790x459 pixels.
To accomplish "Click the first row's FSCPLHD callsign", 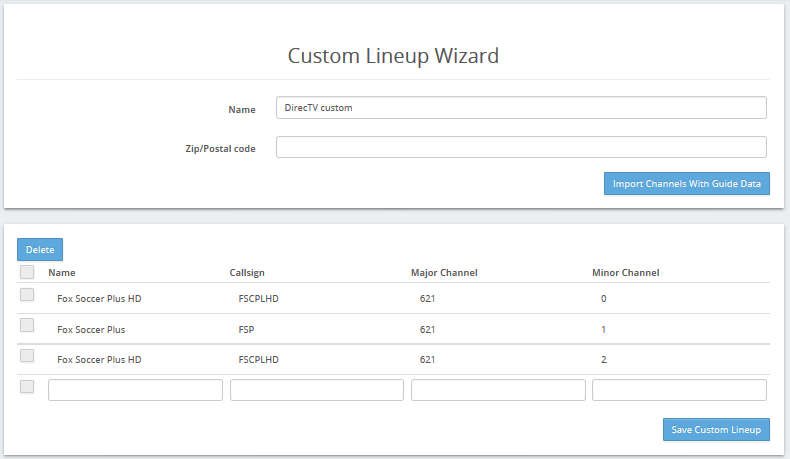I will point(258,298).
